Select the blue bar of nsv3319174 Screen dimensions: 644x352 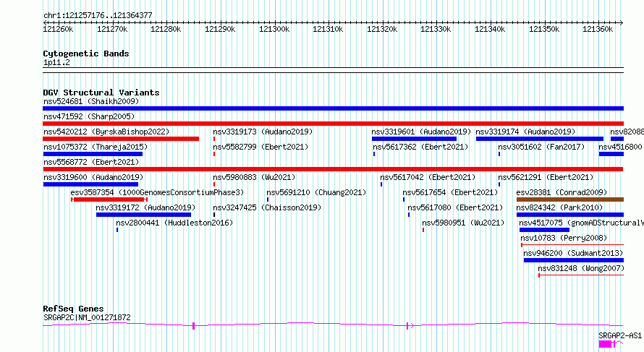540,139
